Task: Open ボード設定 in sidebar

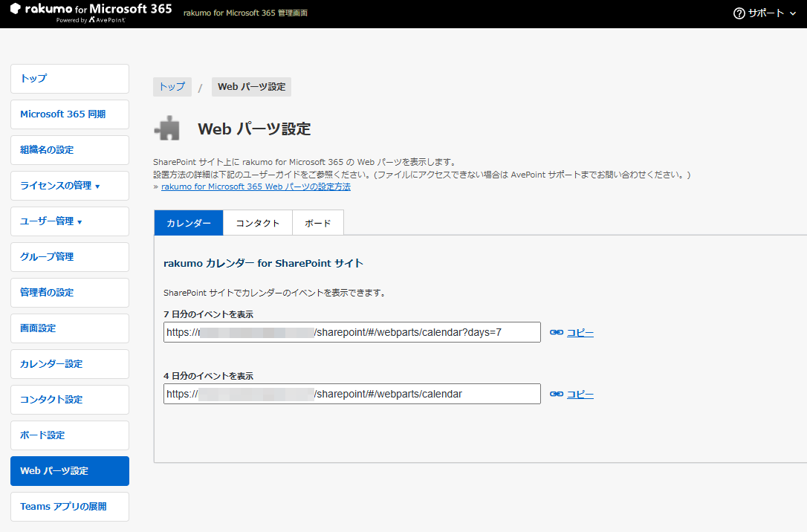Action: click(70, 435)
